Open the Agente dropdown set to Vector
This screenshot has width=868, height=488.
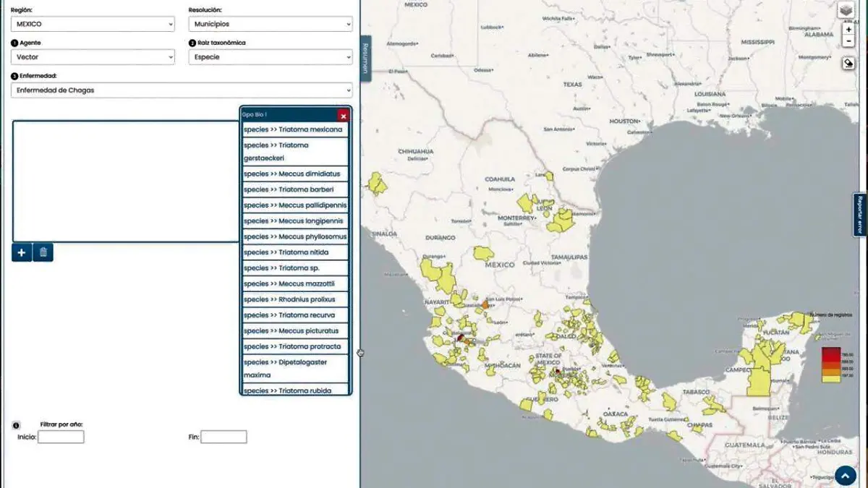[x=93, y=57]
